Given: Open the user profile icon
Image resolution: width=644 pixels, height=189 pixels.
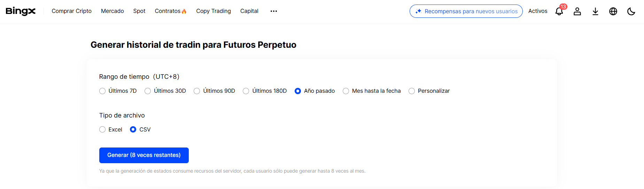Looking at the screenshot, I should pyautogui.click(x=577, y=12).
